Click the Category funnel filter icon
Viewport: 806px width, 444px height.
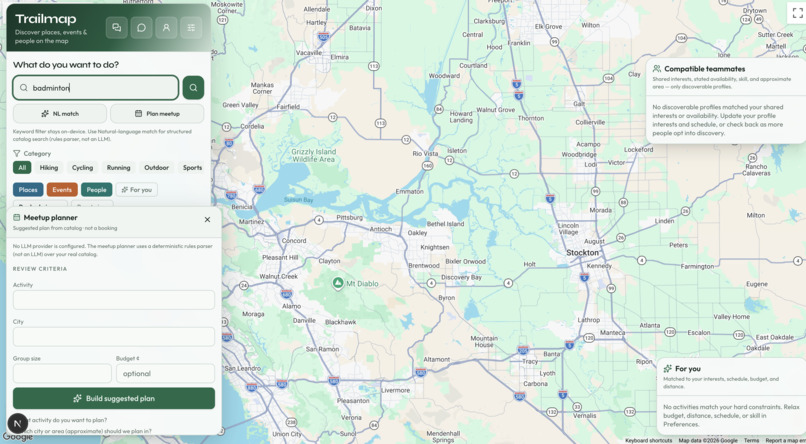16,154
